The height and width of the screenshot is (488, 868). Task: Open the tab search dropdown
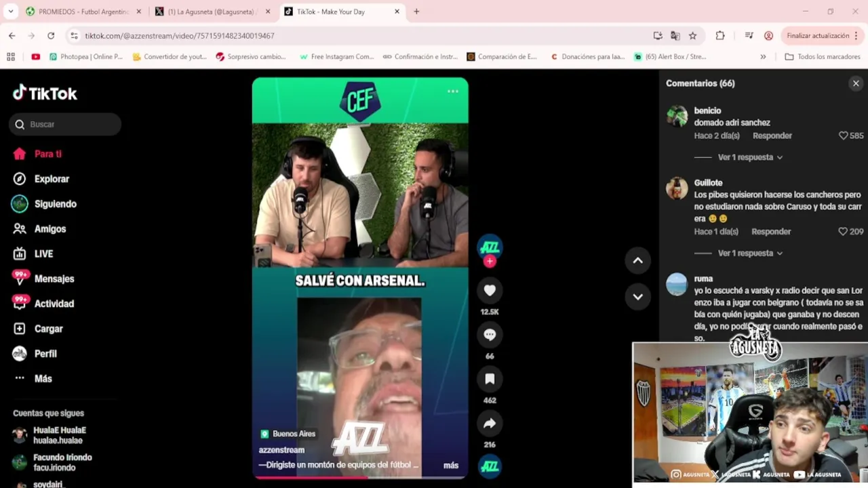click(11, 12)
